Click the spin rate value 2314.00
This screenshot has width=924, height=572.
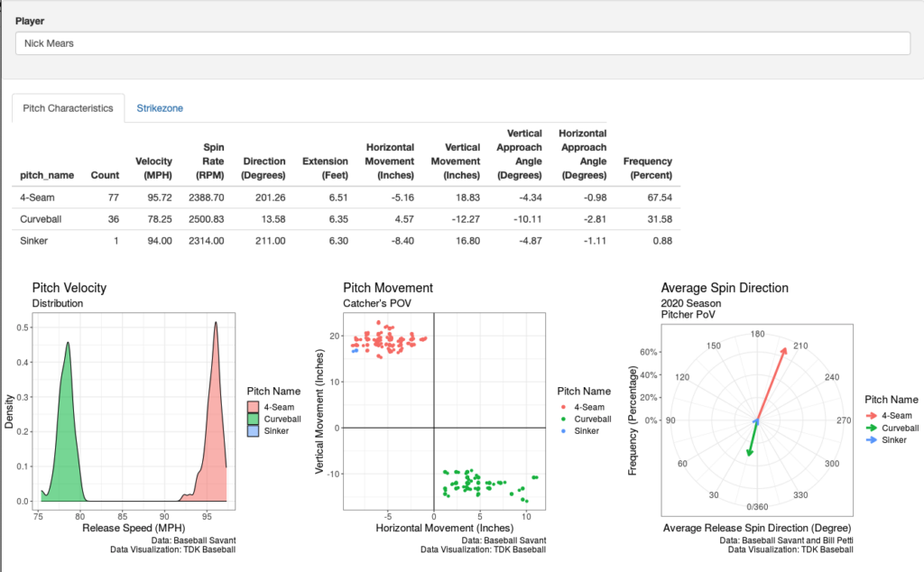207,240
